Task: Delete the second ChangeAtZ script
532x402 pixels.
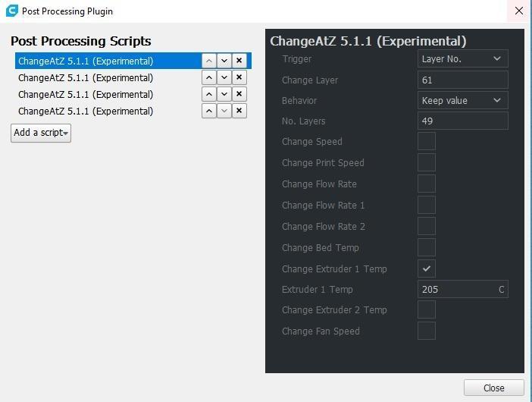Action: (x=239, y=77)
